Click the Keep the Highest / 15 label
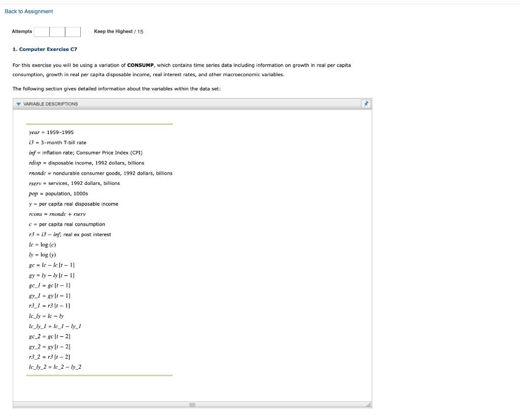 (118, 31)
